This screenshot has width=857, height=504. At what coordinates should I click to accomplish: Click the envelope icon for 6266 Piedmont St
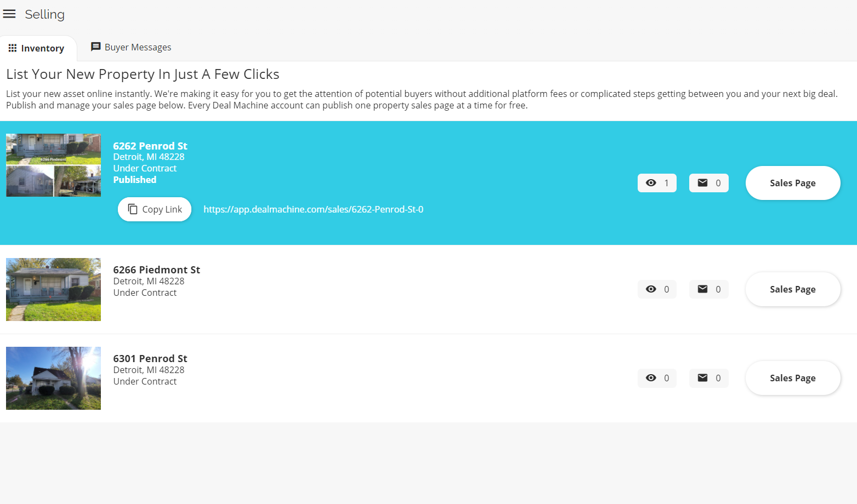(x=702, y=289)
